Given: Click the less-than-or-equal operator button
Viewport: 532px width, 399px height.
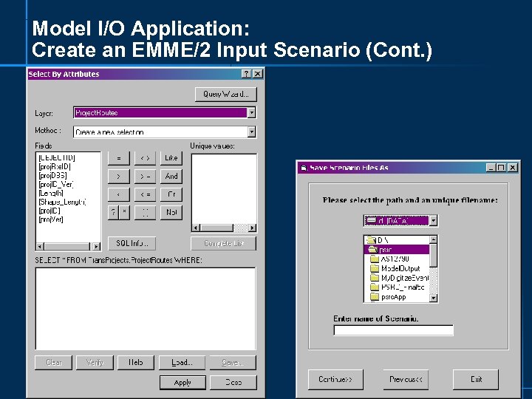Looking at the screenshot, I should coord(145,194).
